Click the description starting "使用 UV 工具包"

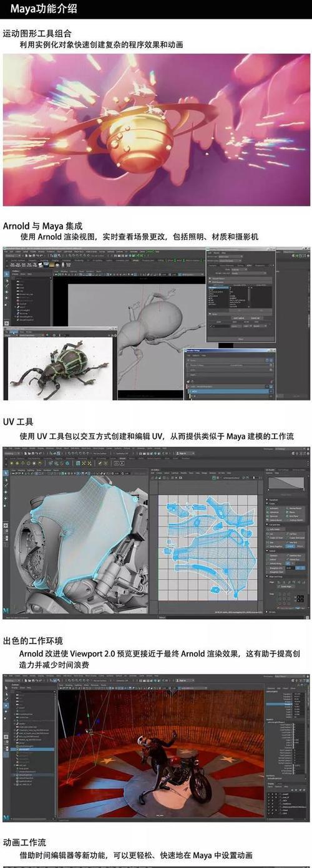tap(156, 436)
